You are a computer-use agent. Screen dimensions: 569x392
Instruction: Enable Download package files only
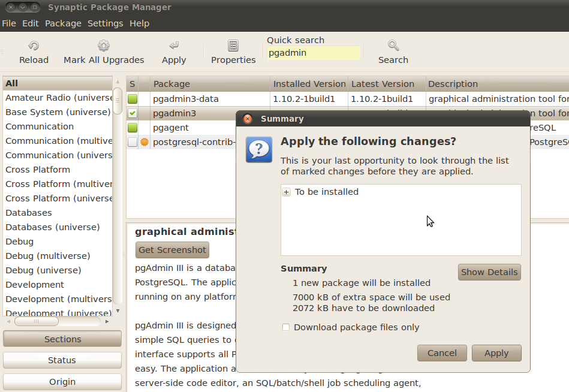point(286,327)
